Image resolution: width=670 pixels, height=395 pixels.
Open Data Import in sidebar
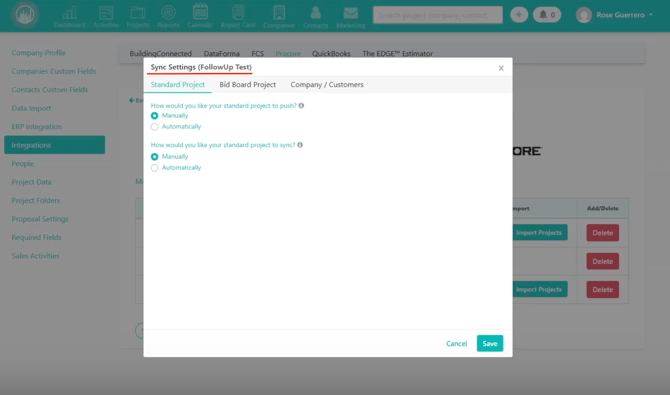[x=31, y=108]
